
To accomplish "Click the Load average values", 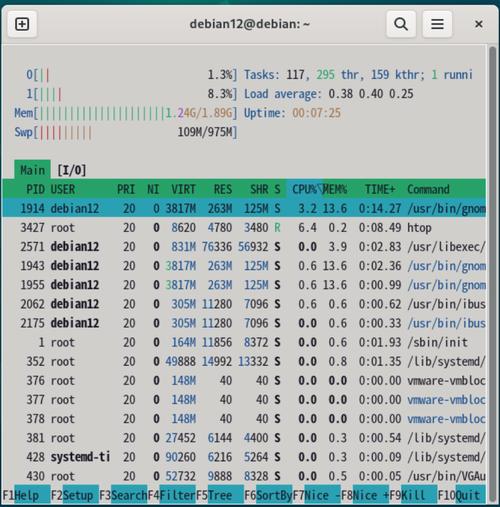I will [371, 94].
